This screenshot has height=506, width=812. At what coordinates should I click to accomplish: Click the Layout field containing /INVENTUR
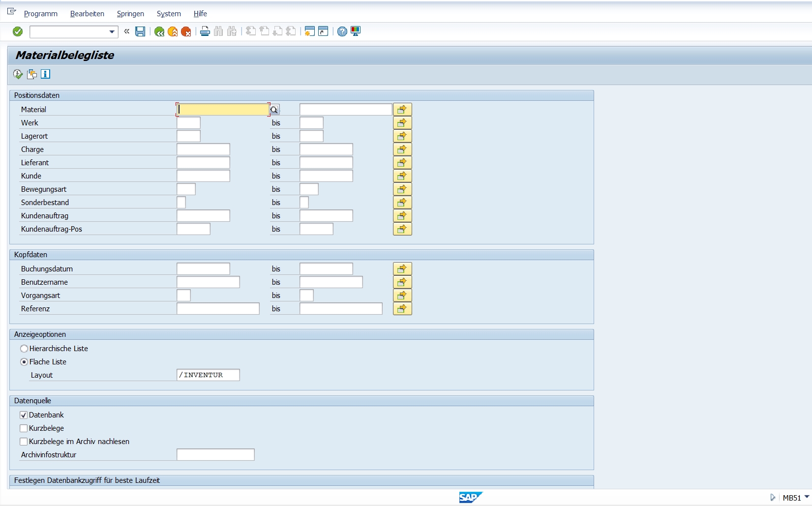tap(208, 375)
